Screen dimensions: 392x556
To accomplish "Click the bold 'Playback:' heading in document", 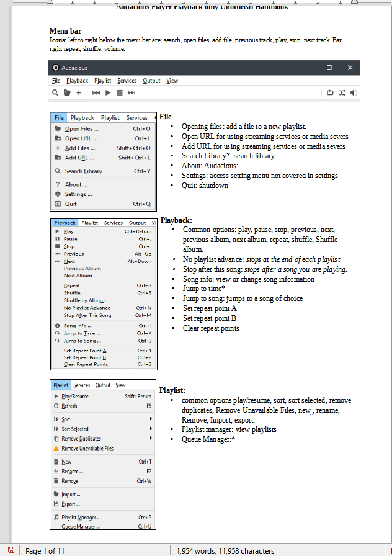I will 176,220.
